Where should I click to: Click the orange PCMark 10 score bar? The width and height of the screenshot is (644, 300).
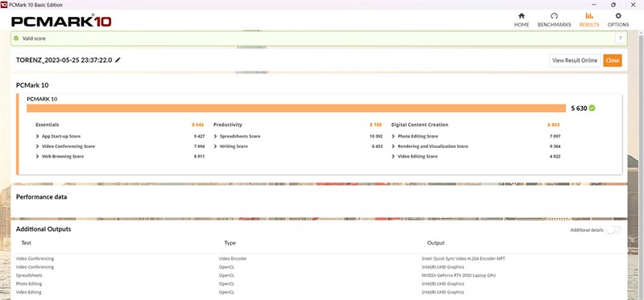(296, 109)
